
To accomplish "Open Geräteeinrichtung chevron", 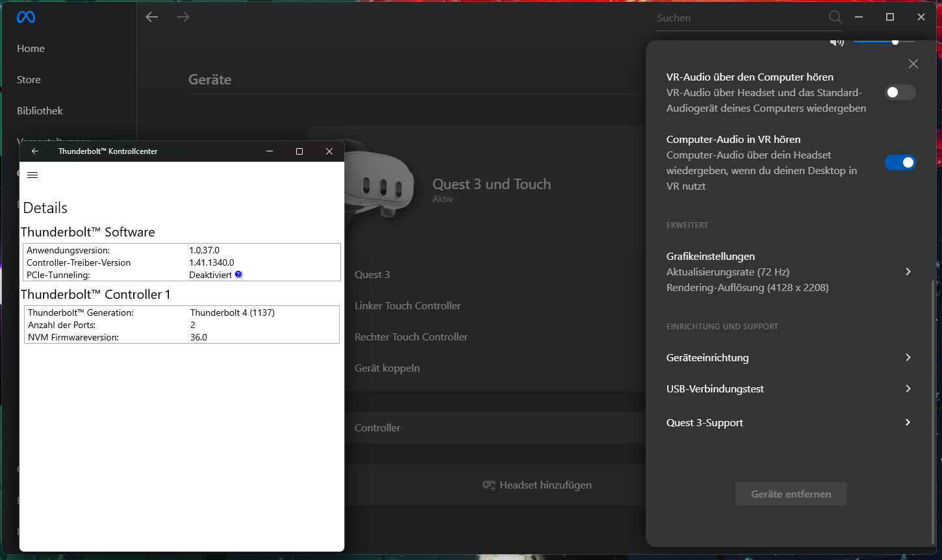I will coord(908,357).
